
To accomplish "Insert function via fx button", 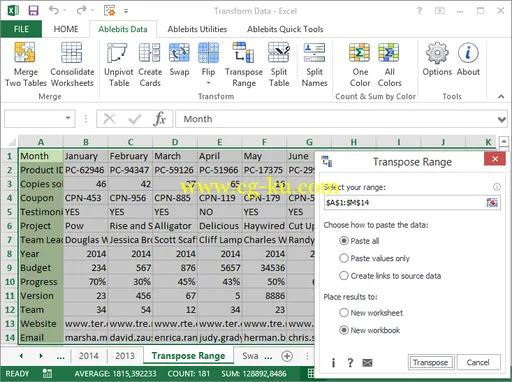I will point(160,119).
